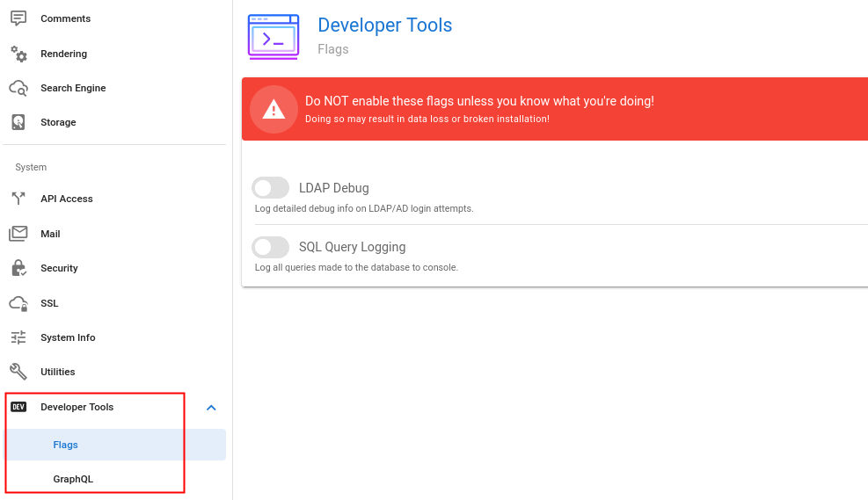Click the SSL cloud lock icon

pos(18,303)
